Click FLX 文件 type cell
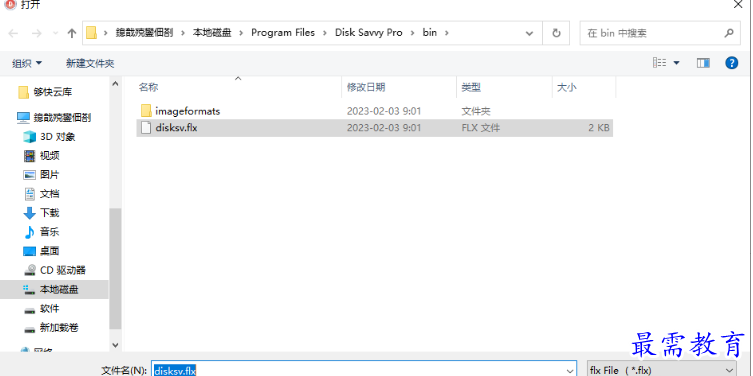 [481, 128]
